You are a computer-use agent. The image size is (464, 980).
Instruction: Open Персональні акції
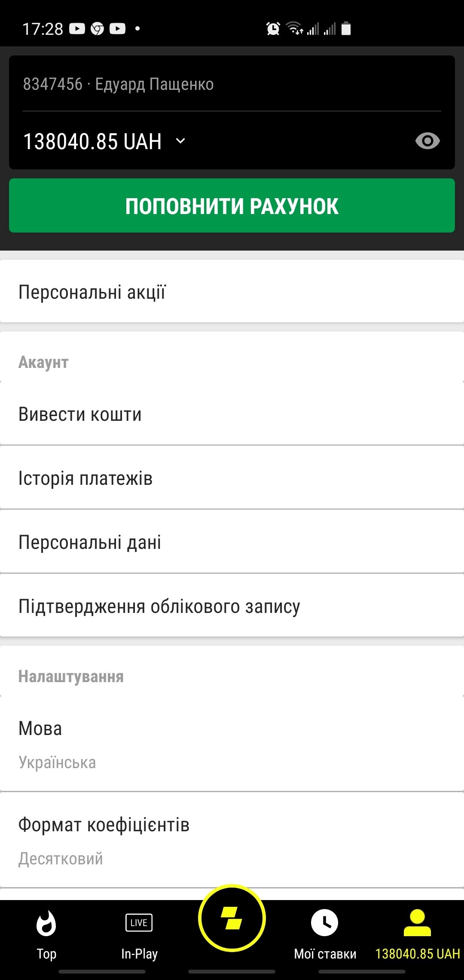click(x=232, y=292)
